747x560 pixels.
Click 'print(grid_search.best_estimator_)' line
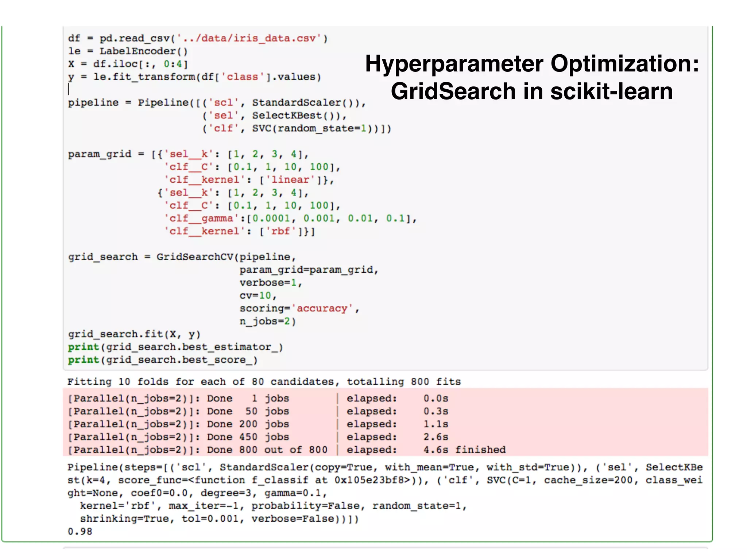point(175,347)
